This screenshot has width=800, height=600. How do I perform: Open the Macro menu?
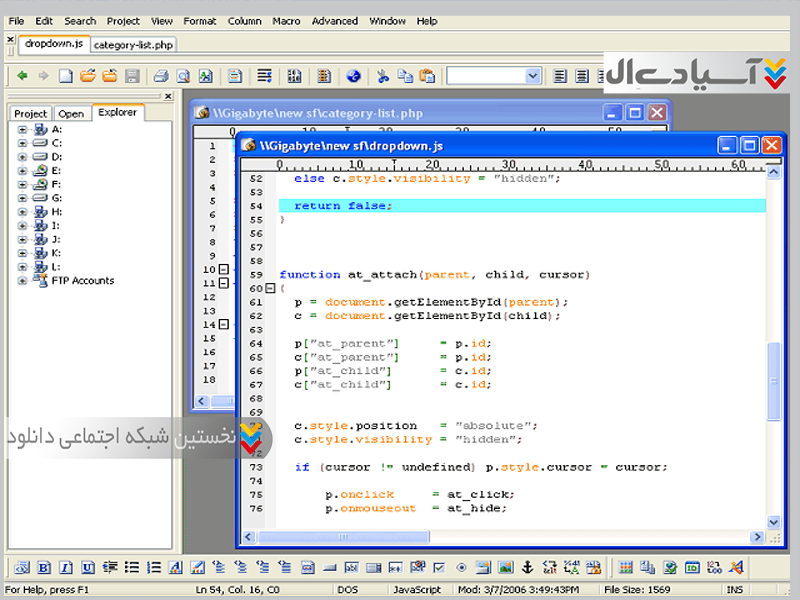[x=286, y=21]
